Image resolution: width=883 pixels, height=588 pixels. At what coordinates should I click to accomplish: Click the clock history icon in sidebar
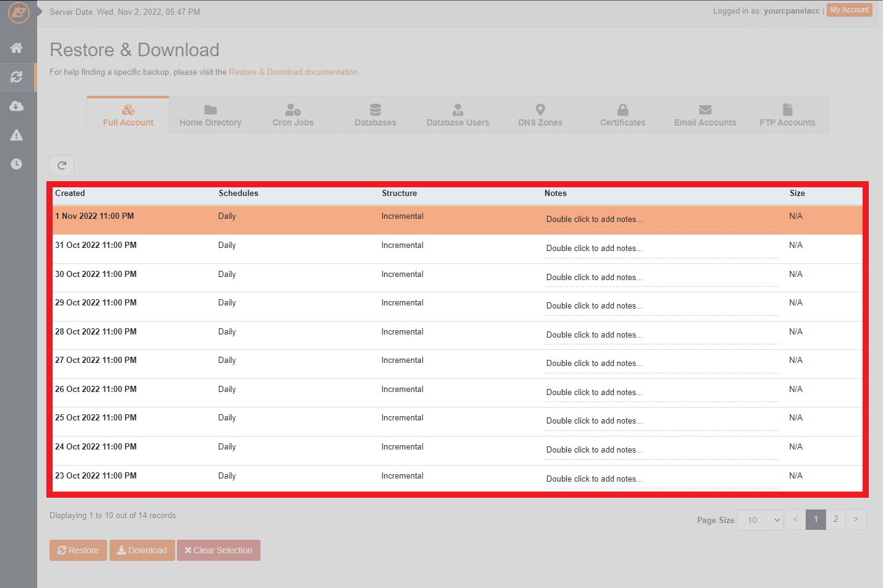pos(16,163)
